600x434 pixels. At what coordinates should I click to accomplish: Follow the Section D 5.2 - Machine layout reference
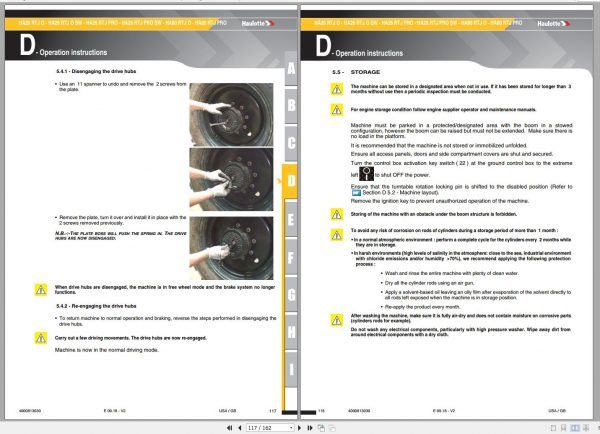pyautogui.click(x=401, y=193)
